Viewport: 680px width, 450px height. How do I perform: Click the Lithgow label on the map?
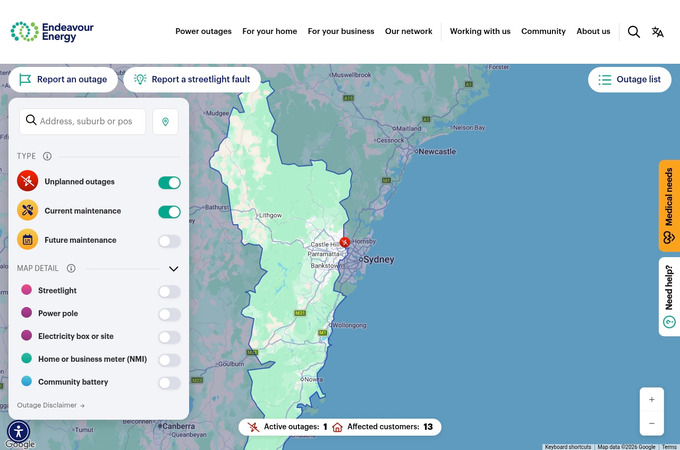click(x=271, y=215)
